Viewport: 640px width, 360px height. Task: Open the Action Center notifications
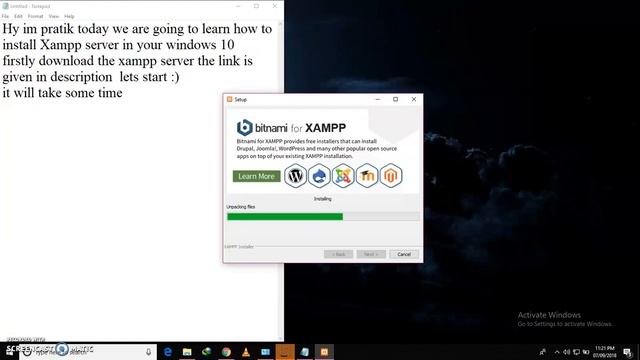click(x=628, y=352)
